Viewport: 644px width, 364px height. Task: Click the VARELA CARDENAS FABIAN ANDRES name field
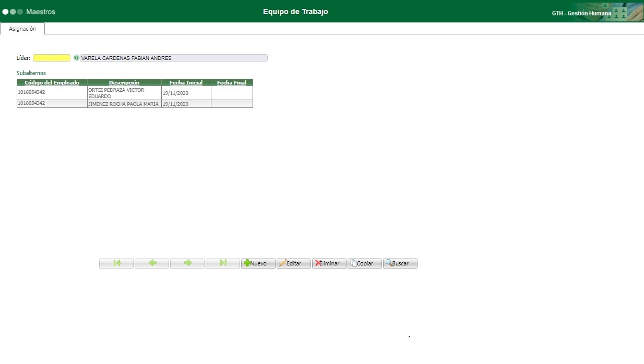(x=174, y=58)
